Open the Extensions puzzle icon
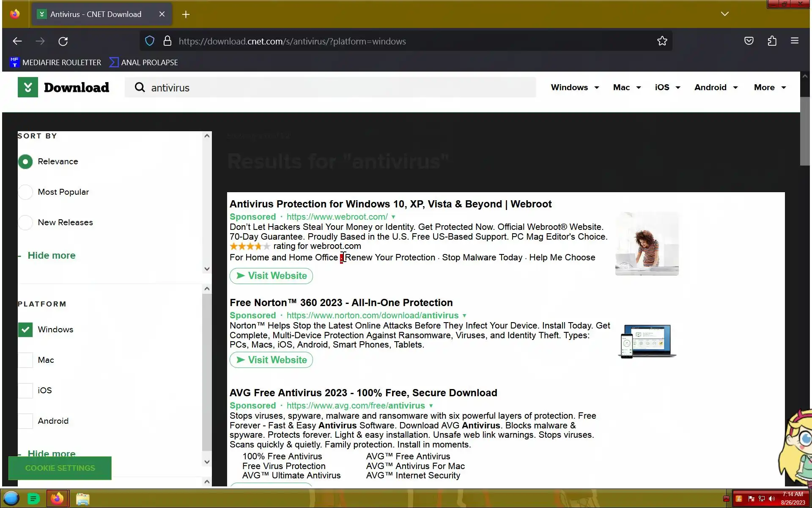812x508 pixels. 772,41
